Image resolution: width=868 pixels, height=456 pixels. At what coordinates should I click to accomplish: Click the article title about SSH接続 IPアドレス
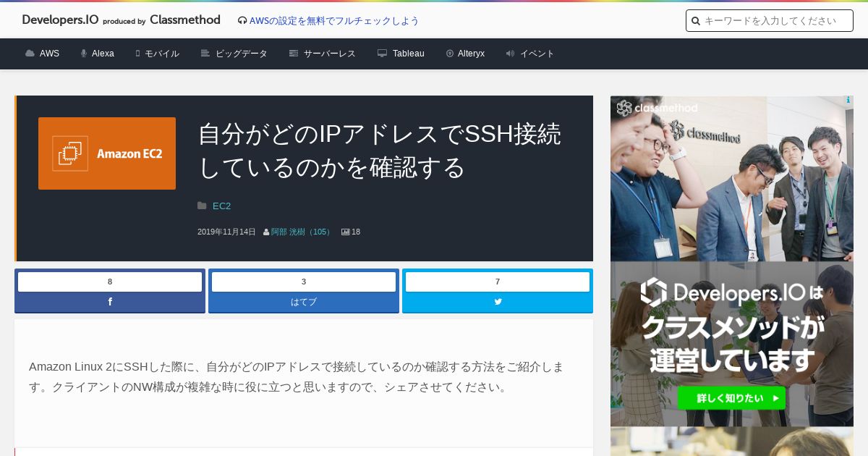click(x=380, y=151)
